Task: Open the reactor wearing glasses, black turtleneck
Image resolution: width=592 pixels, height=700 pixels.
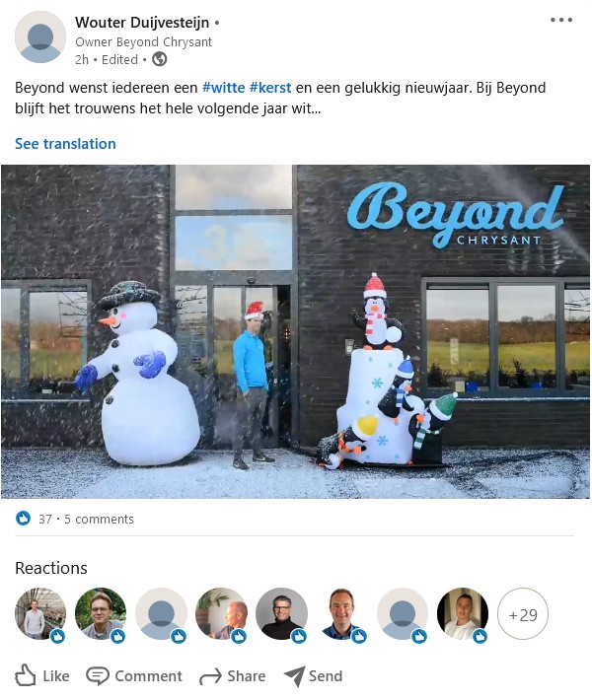Action: click(x=281, y=614)
